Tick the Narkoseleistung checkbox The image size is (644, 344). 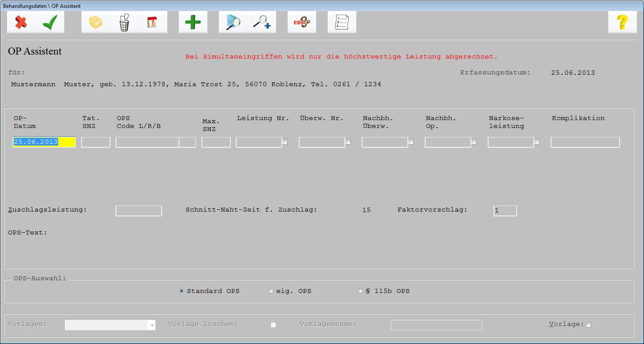click(537, 142)
